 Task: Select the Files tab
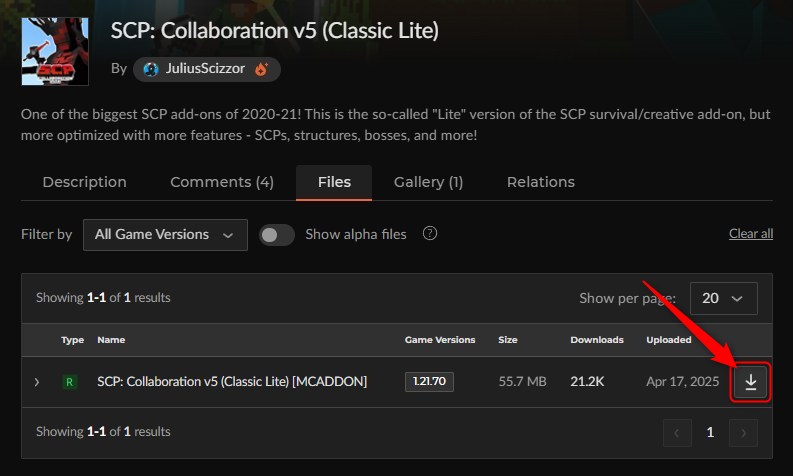pos(334,182)
